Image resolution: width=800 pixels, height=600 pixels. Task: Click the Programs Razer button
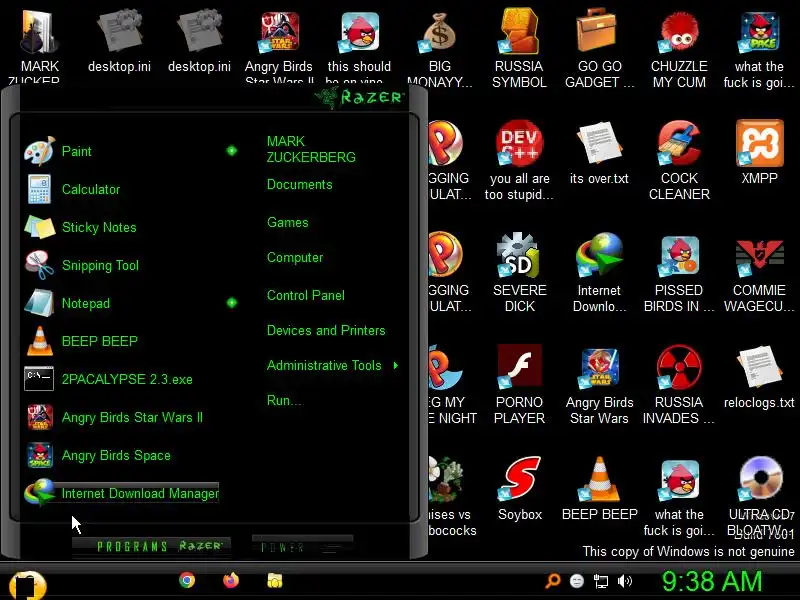coord(152,546)
